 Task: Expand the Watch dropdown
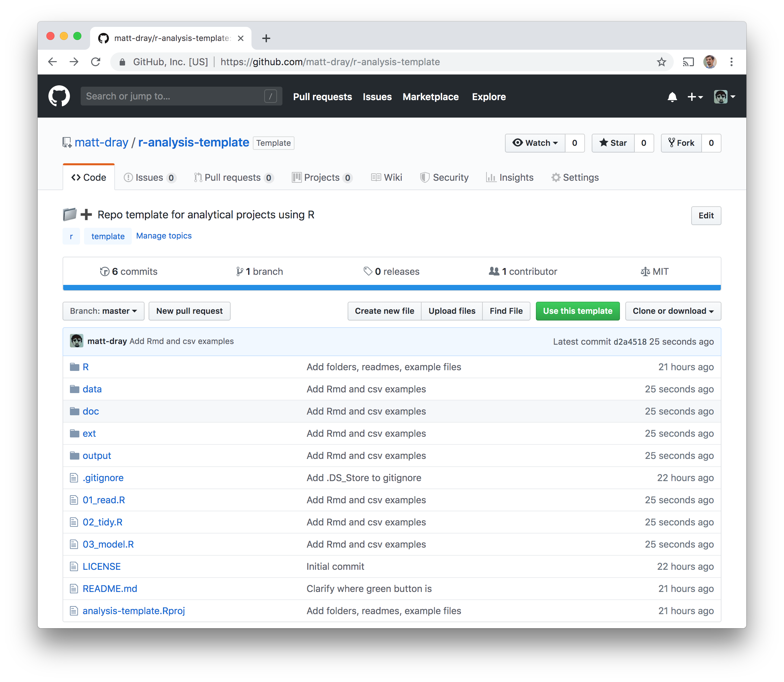(535, 143)
